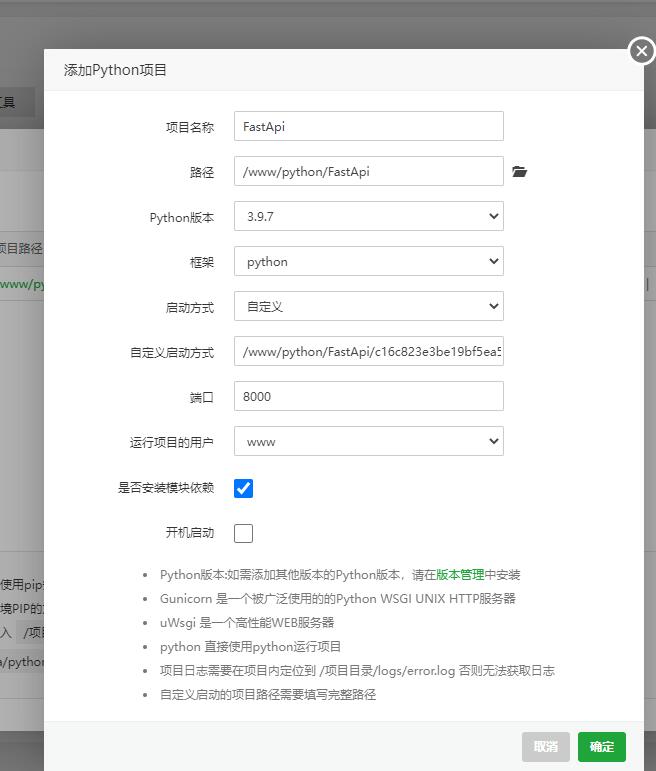Select the 端口 field containing 8000

pos(368,396)
